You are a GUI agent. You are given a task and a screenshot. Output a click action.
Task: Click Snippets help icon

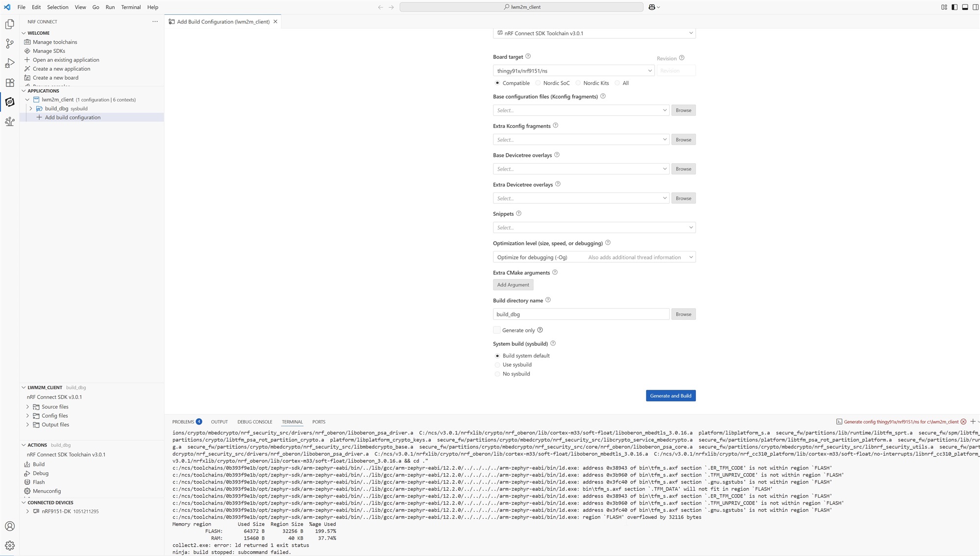point(518,213)
